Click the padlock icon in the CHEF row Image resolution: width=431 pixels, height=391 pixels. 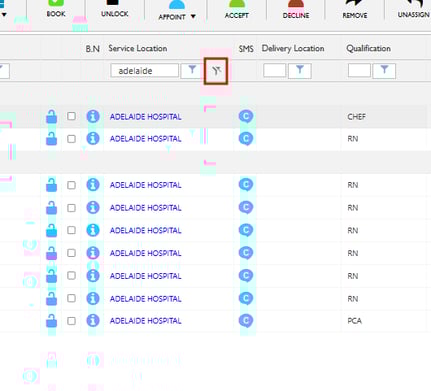pos(51,116)
